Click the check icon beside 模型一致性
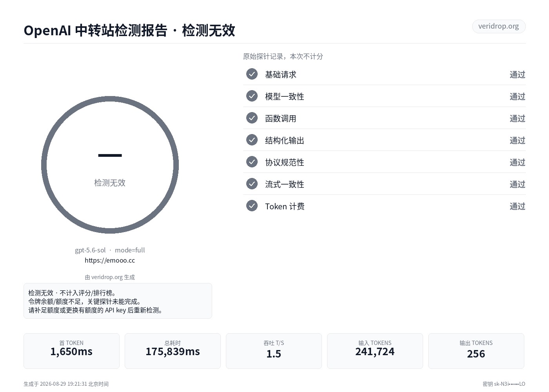549x392 pixels. 252,96
